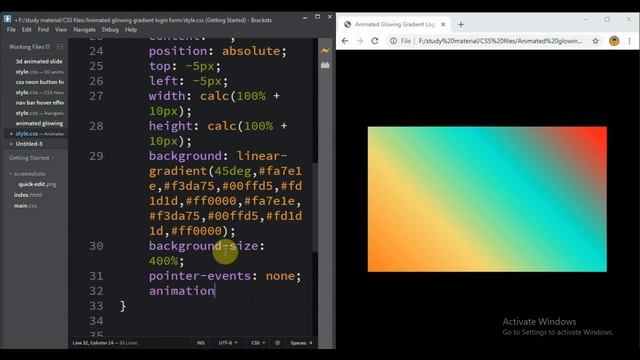The height and width of the screenshot is (360, 640).
Task: Open main.css in the file tree
Action: point(25,206)
